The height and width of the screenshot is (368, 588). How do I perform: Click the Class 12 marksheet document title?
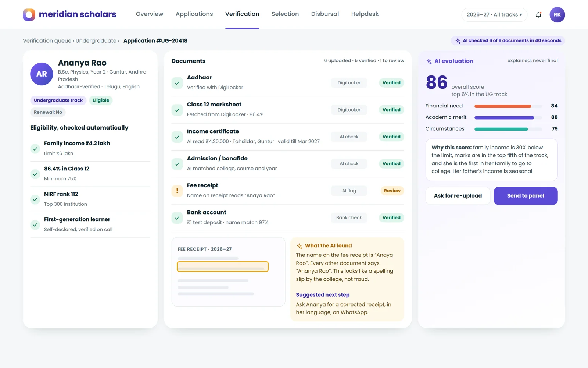pyautogui.click(x=214, y=105)
